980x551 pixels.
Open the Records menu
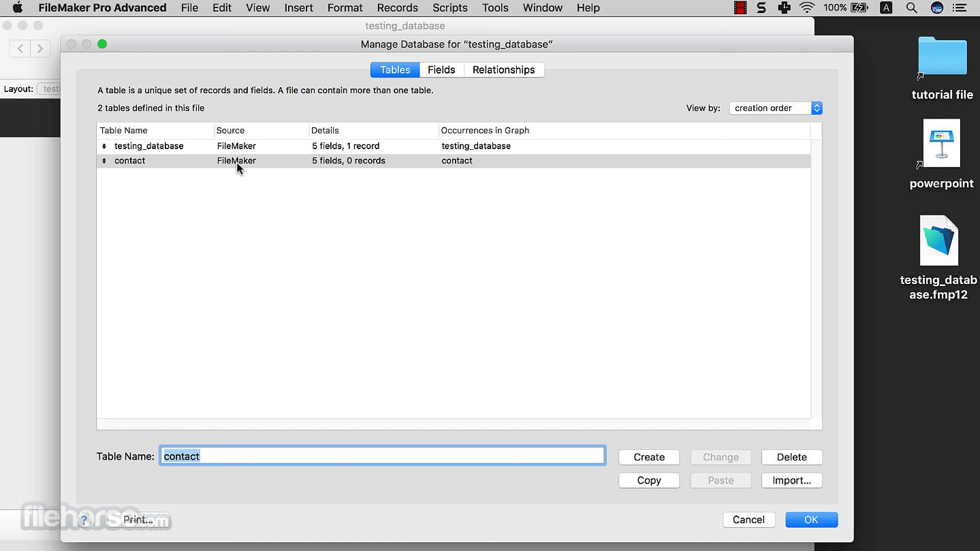click(398, 8)
